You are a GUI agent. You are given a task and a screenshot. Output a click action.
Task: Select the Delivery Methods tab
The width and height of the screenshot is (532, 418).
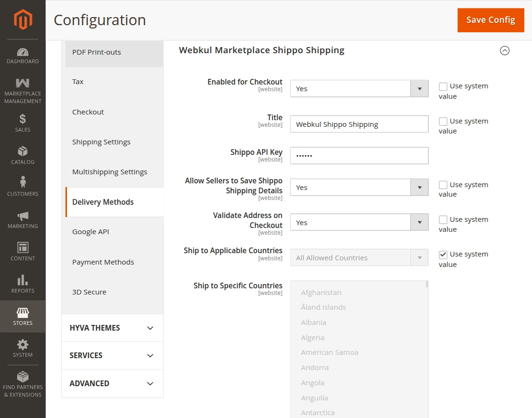(x=114, y=202)
